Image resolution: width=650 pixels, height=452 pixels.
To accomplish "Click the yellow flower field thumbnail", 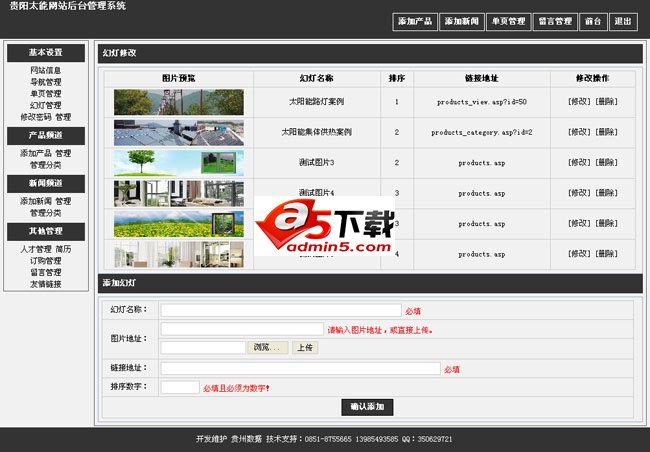I will (x=179, y=224).
